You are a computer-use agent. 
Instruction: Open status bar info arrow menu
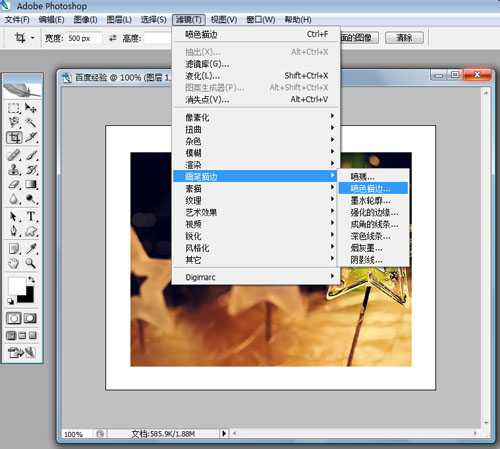pos(224,433)
